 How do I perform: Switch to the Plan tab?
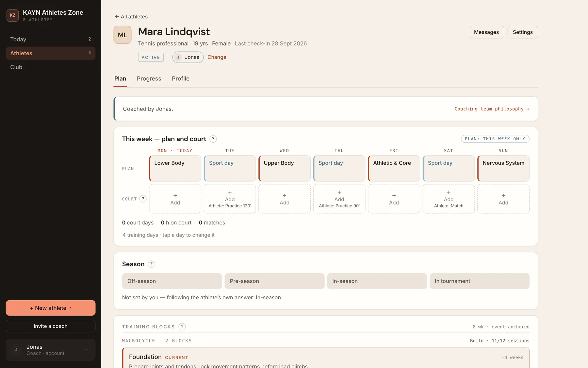(x=120, y=79)
